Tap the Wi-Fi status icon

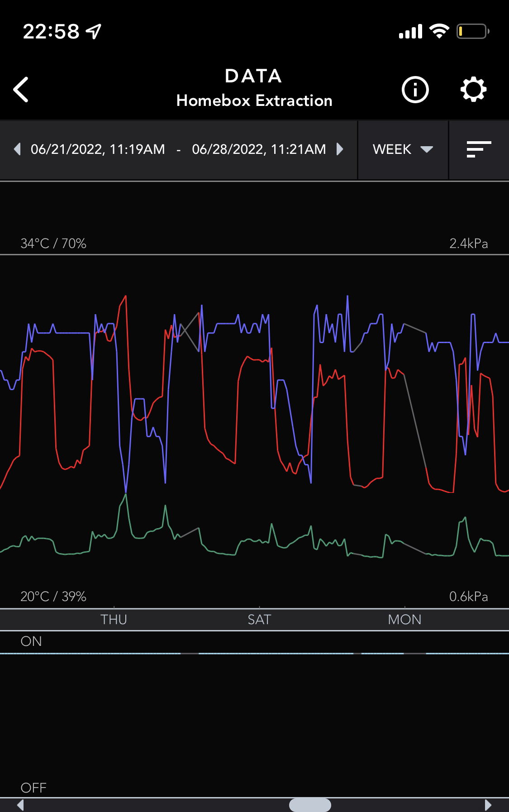(439, 32)
